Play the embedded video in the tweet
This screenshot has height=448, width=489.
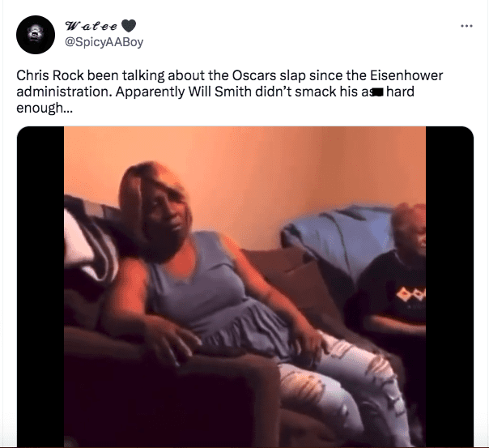245,287
